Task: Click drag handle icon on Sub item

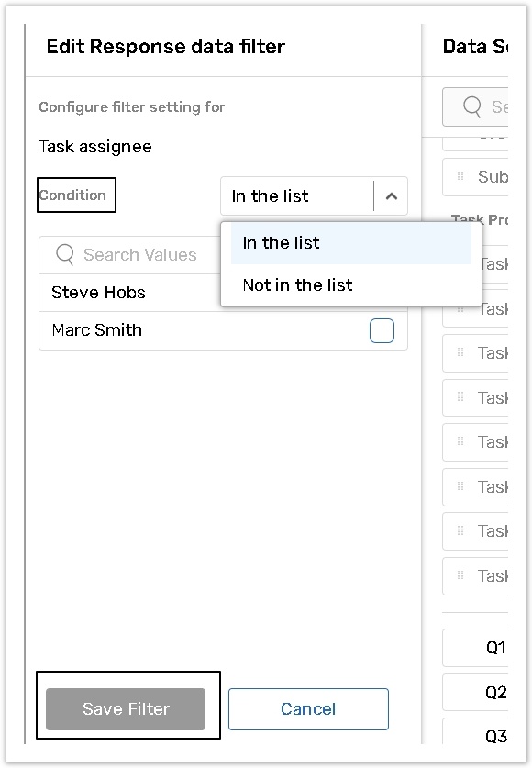Action: [460, 176]
